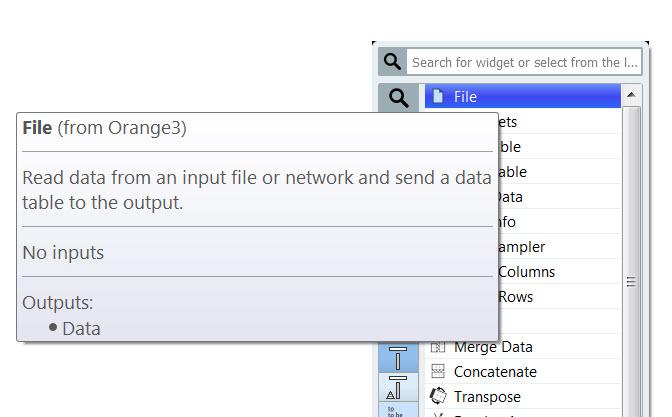Click the Transpose widget icon
This screenshot has height=417, width=672.
[x=438, y=396]
